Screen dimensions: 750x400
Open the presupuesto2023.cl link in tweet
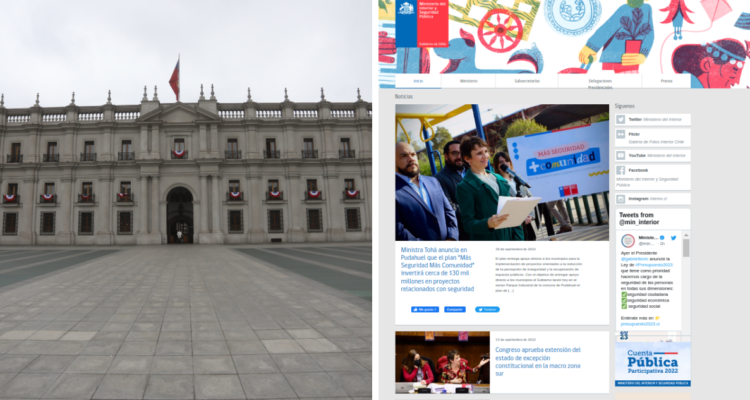[640, 324]
